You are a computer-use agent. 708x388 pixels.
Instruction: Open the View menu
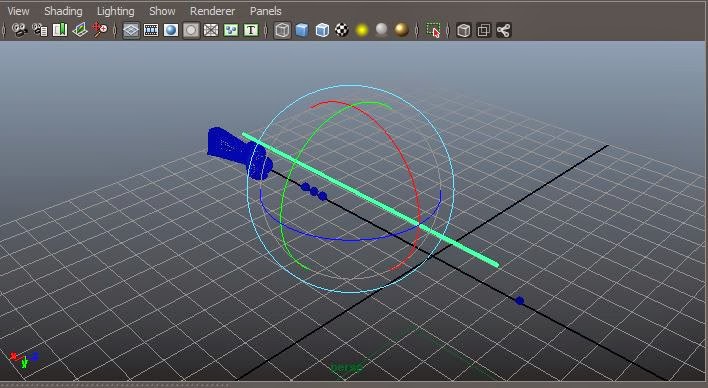point(19,11)
